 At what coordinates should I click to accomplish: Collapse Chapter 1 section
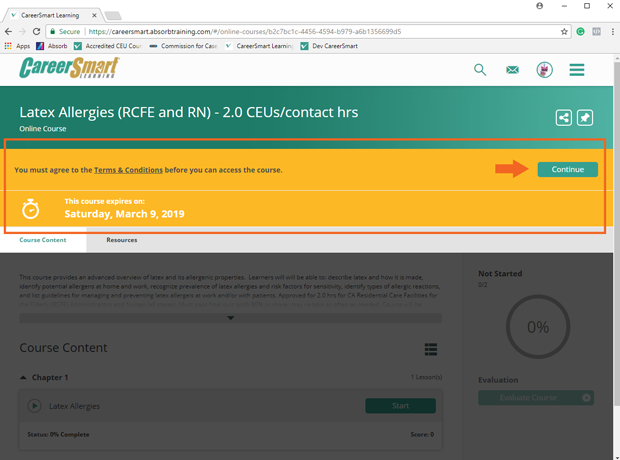click(23, 378)
